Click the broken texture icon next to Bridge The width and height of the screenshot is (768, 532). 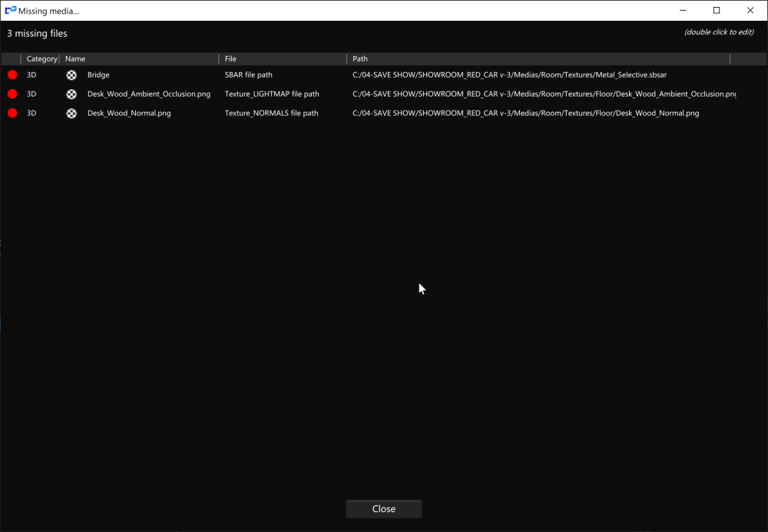tap(71, 74)
